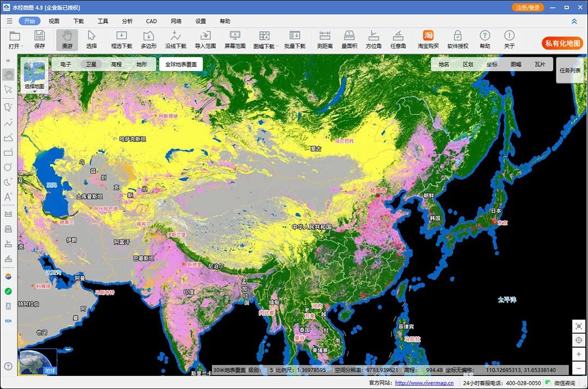Open the www.rivermap.cn website link
Image resolution: width=588 pixels, height=389 pixels.
pyautogui.click(x=424, y=383)
